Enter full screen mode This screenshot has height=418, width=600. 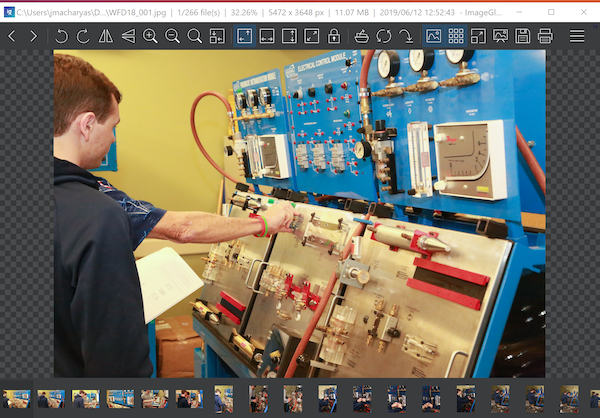478,36
